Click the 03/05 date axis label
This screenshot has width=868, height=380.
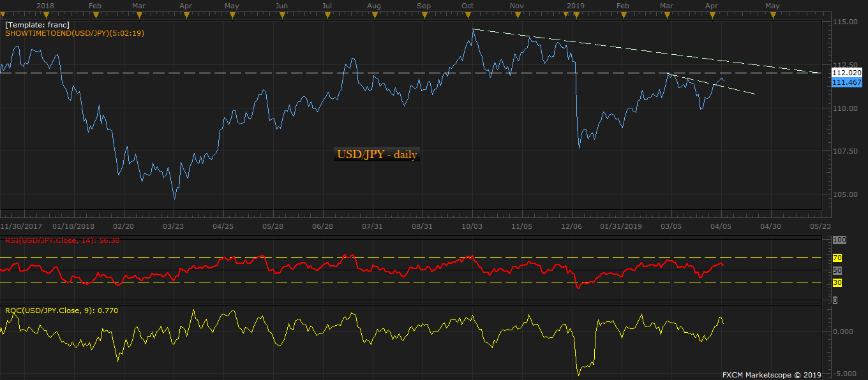pyautogui.click(x=671, y=226)
